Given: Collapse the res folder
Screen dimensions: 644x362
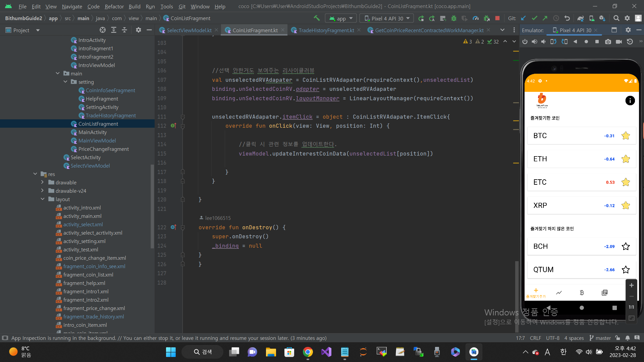Looking at the screenshot, I should pyautogui.click(x=35, y=174).
